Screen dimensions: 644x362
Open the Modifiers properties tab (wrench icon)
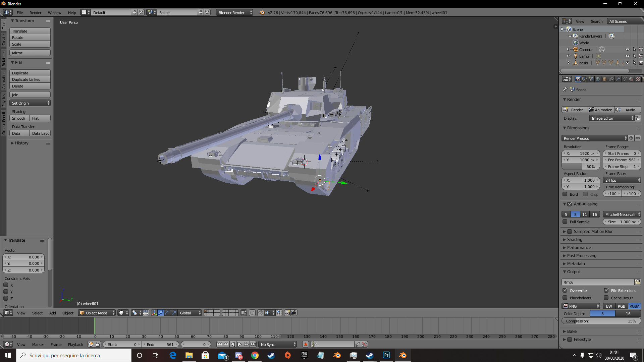(618, 79)
